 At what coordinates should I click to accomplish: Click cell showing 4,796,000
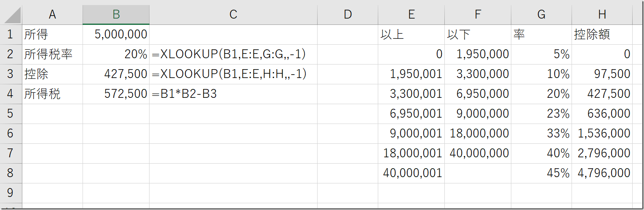[602, 173]
